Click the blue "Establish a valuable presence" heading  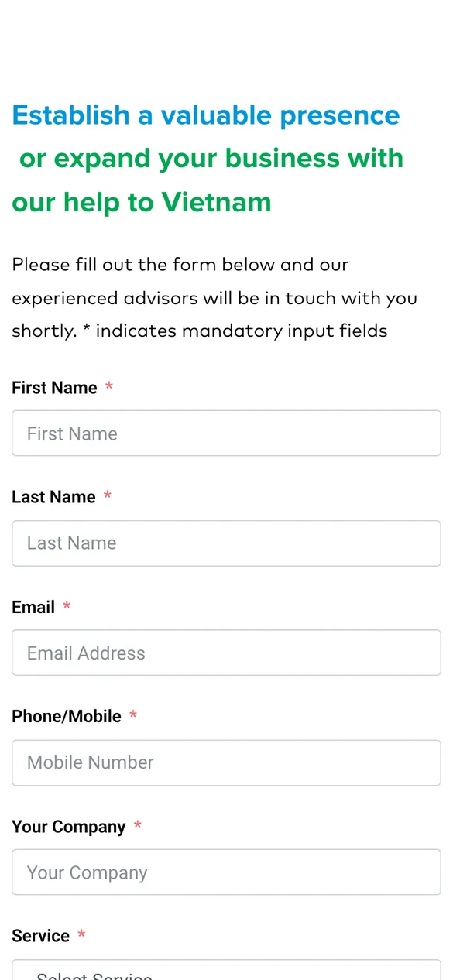pyautogui.click(x=206, y=115)
